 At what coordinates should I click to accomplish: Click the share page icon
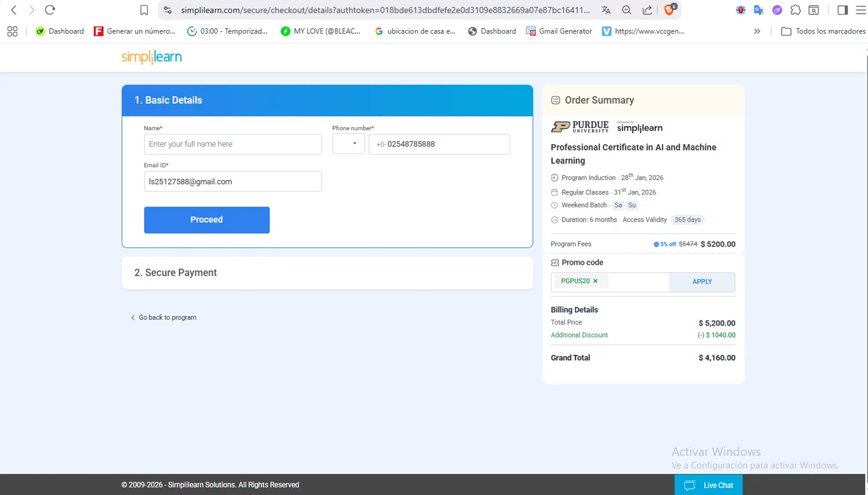(x=648, y=10)
